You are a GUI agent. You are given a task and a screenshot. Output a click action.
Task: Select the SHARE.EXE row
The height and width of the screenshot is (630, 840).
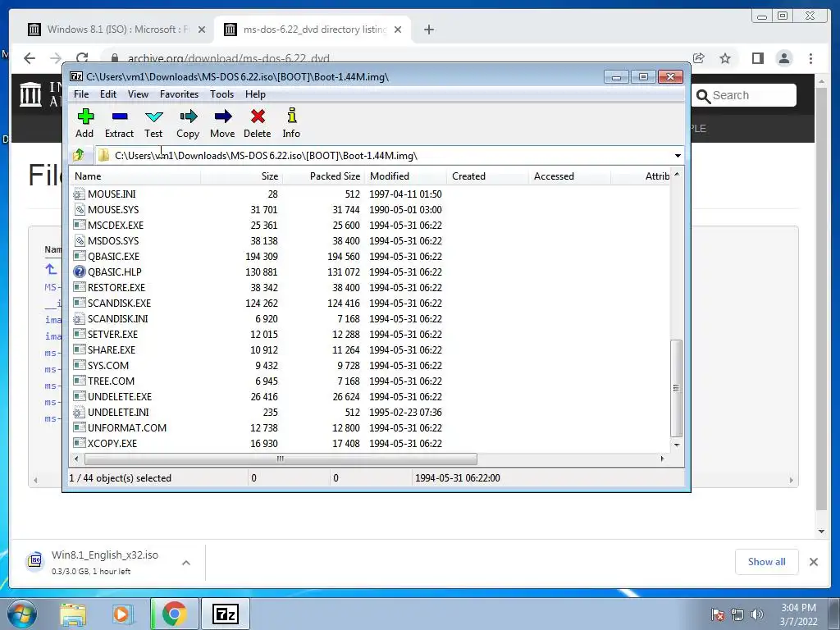[x=370, y=349]
